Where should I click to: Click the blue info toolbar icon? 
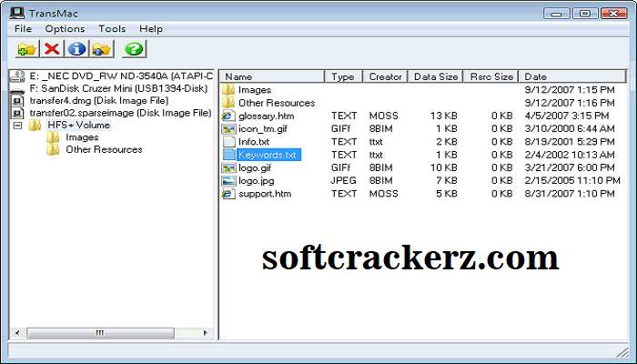(x=76, y=49)
